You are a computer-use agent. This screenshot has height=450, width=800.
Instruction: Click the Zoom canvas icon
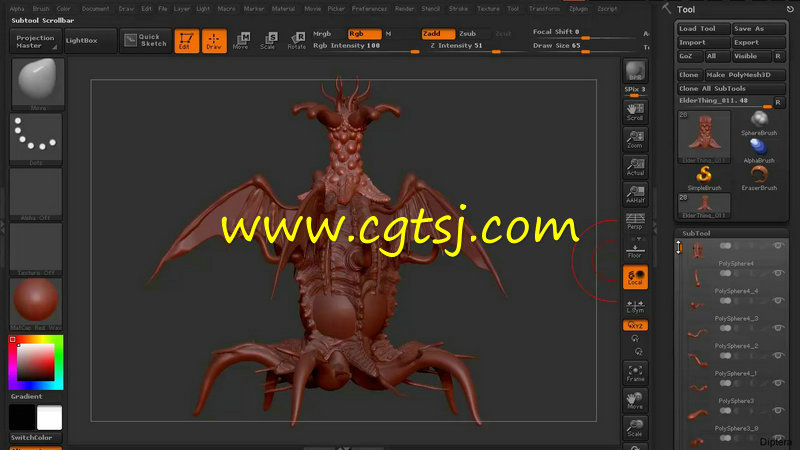[635, 139]
